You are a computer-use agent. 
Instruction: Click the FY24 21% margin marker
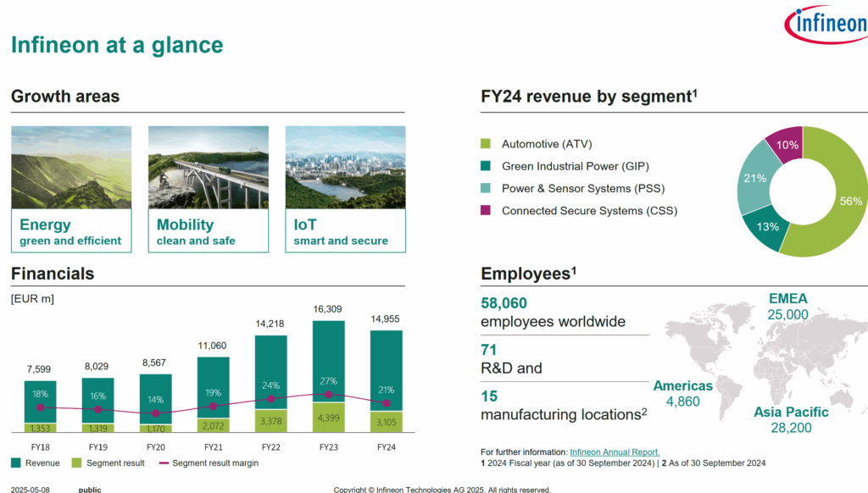[387, 403]
